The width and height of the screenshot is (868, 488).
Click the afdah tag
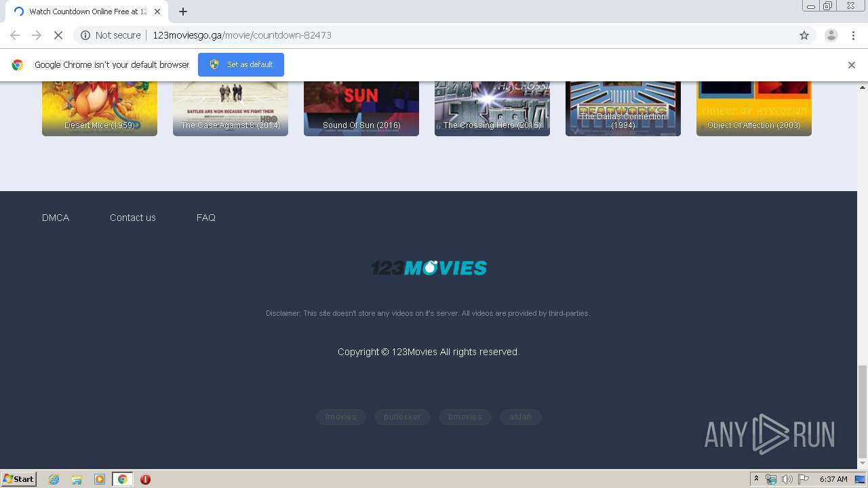pyautogui.click(x=521, y=417)
